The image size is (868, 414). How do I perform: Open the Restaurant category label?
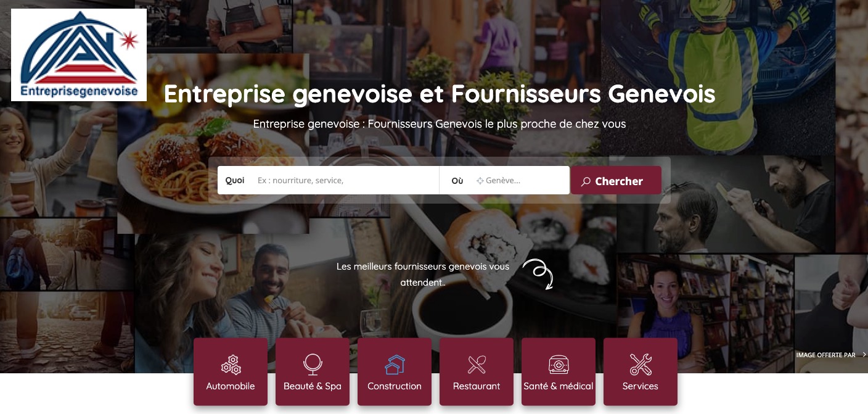pos(477,386)
